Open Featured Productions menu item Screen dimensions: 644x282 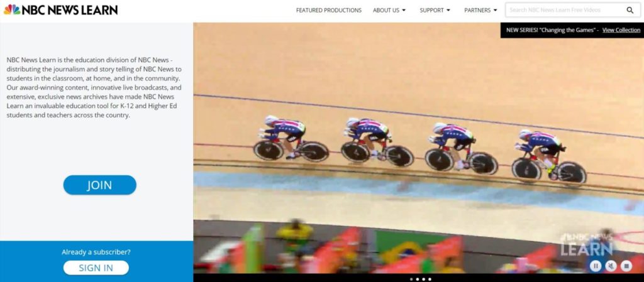coord(328,10)
